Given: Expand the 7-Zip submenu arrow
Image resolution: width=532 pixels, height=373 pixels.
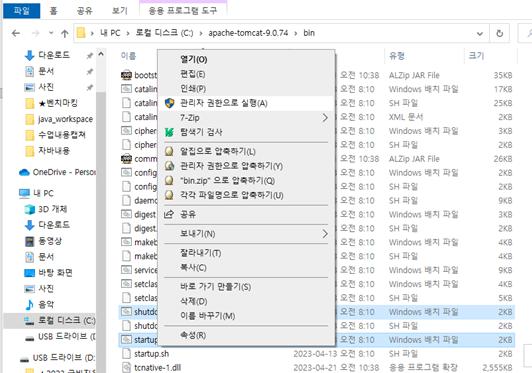Looking at the screenshot, I should pyautogui.click(x=325, y=118).
